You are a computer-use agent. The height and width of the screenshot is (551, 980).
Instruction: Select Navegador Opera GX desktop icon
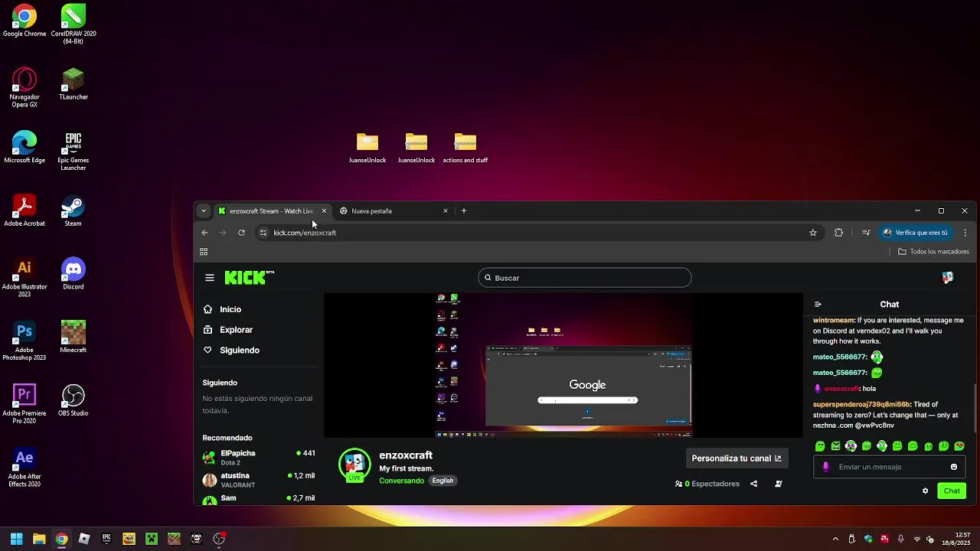pos(24,88)
